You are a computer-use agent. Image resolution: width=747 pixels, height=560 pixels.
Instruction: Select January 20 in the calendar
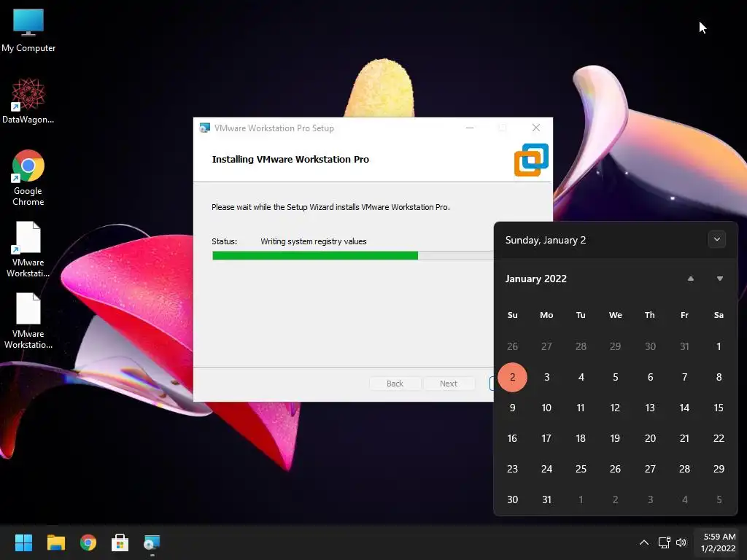coord(650,438)
